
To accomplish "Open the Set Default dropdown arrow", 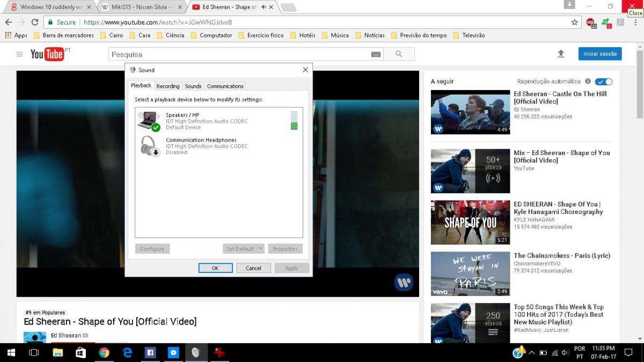I will coord(261,249).
